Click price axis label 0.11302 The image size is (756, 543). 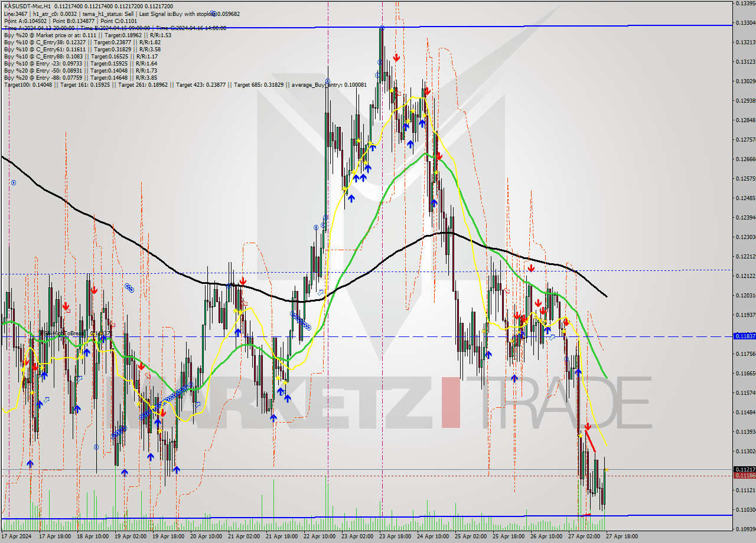coord(745,451)
